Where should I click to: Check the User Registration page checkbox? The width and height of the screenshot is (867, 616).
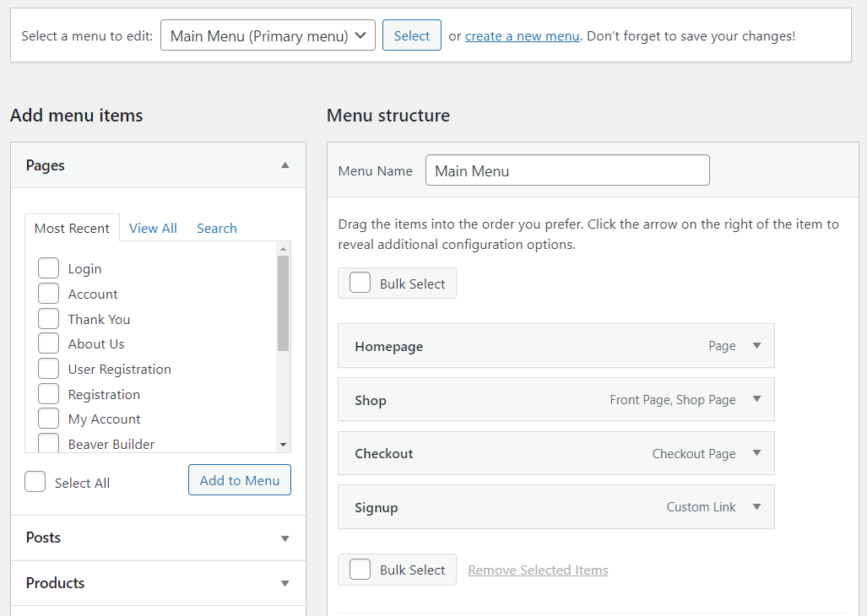click(48, 369)
